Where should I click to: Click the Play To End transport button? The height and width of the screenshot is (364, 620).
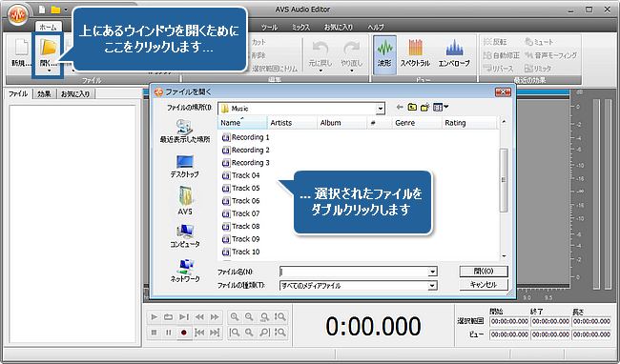click(x=184, y=317)
